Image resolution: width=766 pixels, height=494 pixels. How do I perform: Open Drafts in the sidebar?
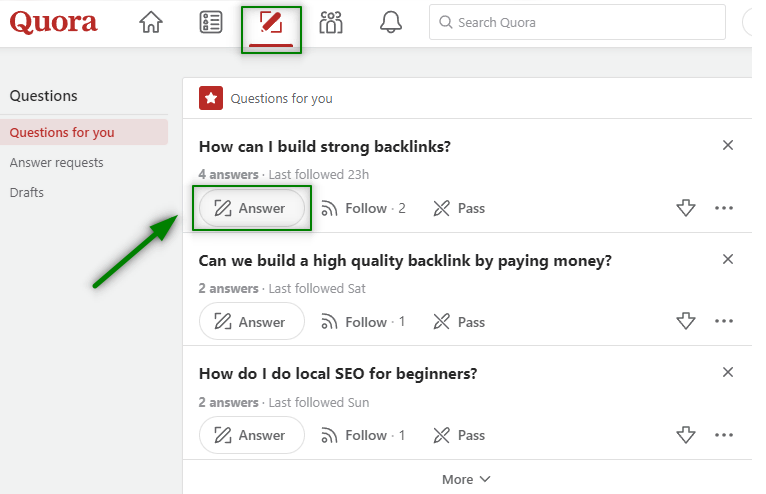(x=27, y=192)
